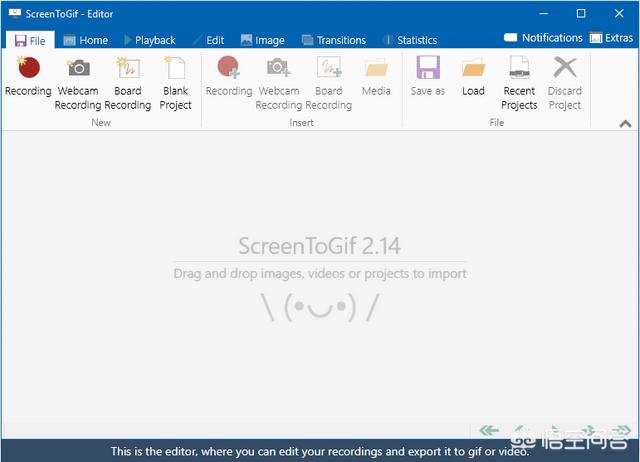Jump to first frame double-left arrow
This screenshot has height=462, width=640.
[489, 431]
